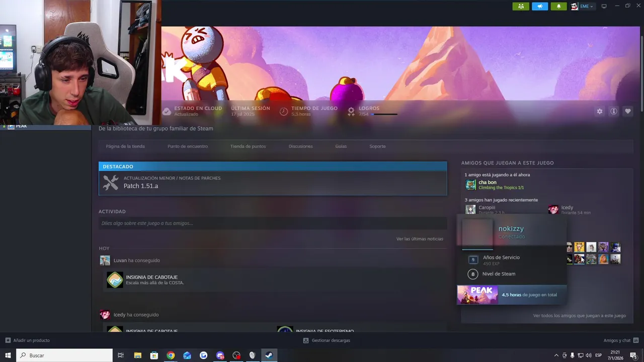
Task: Open Luvan's profile avatar
Action: point(105,260)
